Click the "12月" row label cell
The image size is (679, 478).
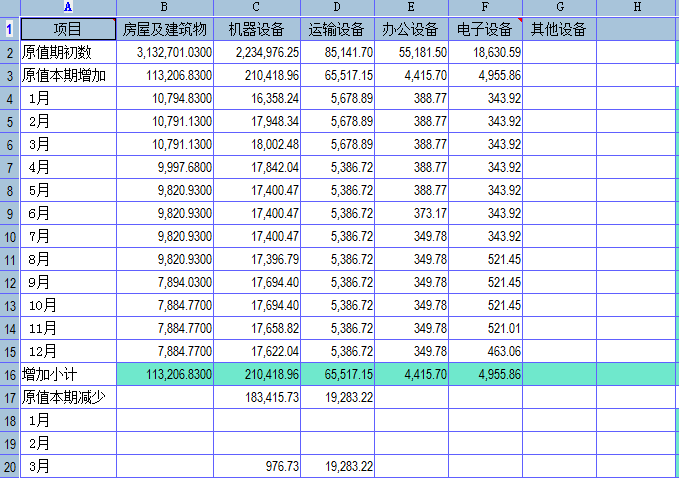[67, 351]
